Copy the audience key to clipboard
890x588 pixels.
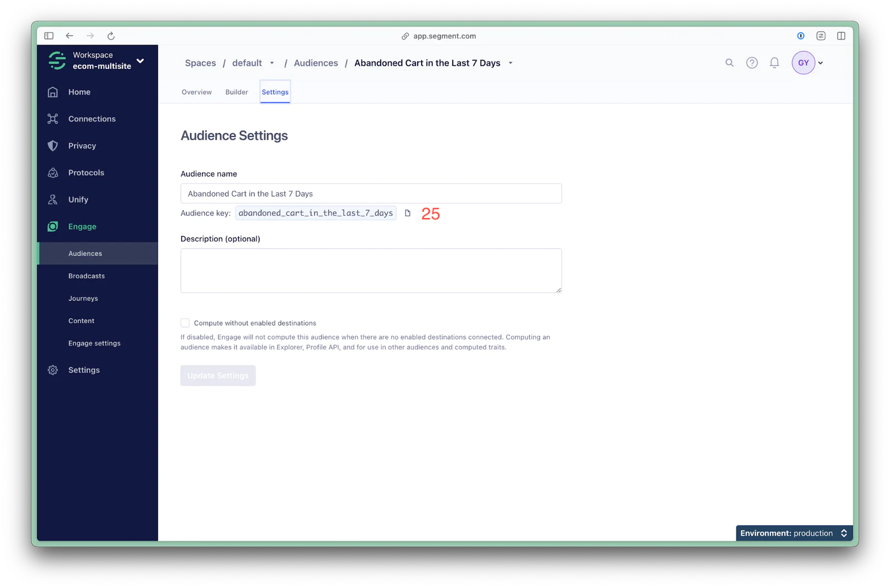(x=408, y=213)
